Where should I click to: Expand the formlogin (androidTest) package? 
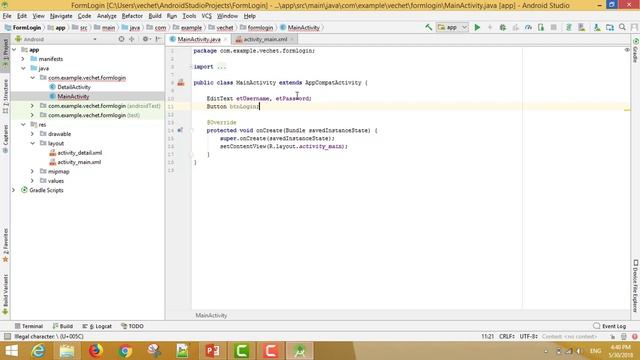pyautogui.click(x=32, y=106)
